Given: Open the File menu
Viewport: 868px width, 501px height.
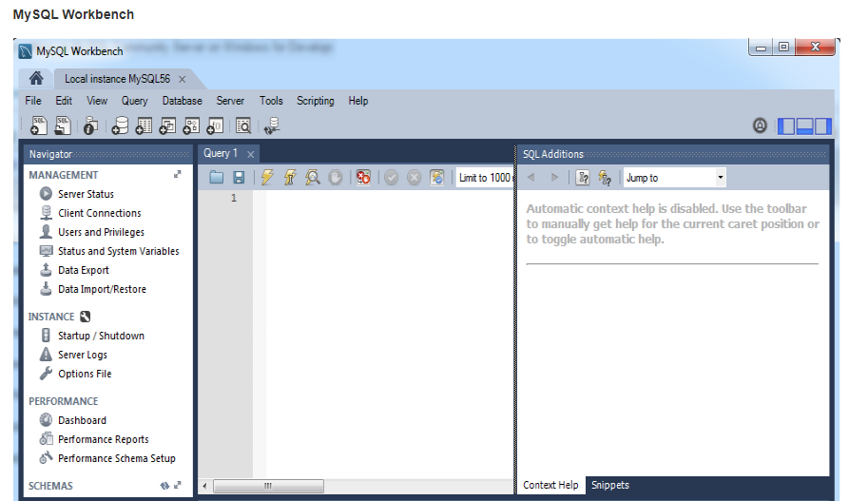Looking at the screenshot, I should coord(32,101).
